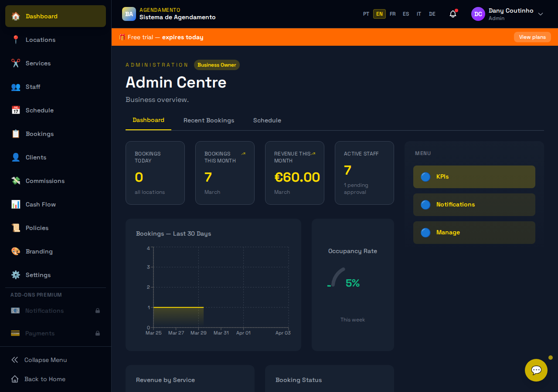558x392 pixels.
Task: Switch language to PT
Action: pyautogui.click(x=366, y=14)
